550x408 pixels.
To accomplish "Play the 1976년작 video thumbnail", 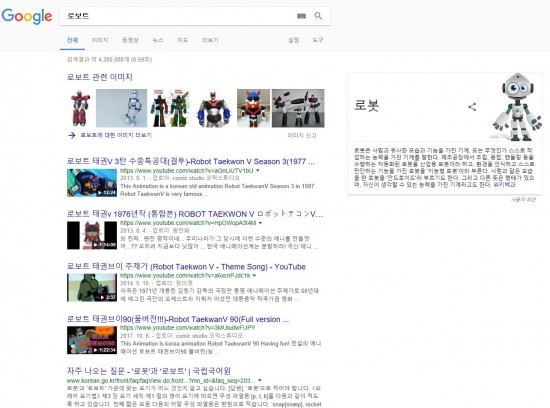I will 92,235.
